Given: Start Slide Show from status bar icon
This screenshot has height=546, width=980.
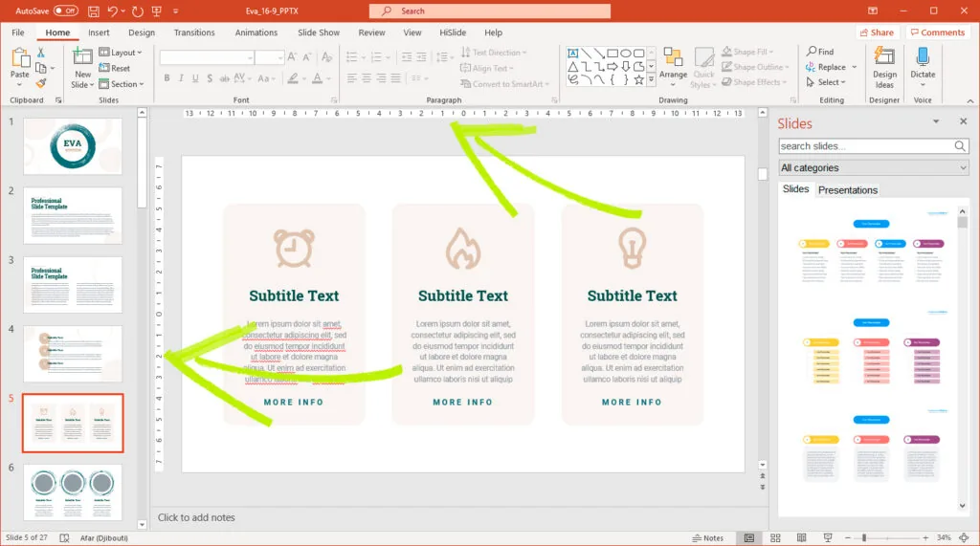Looking at the screenshot, I should click(828, 538).
